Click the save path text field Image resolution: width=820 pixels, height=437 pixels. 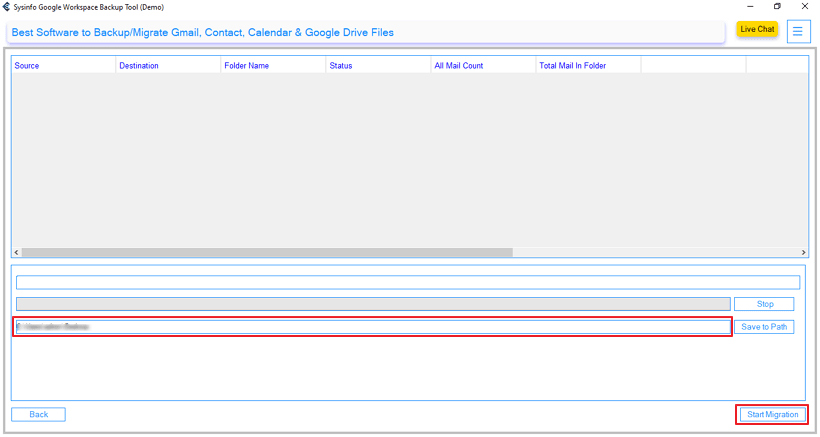click(372, 327)
